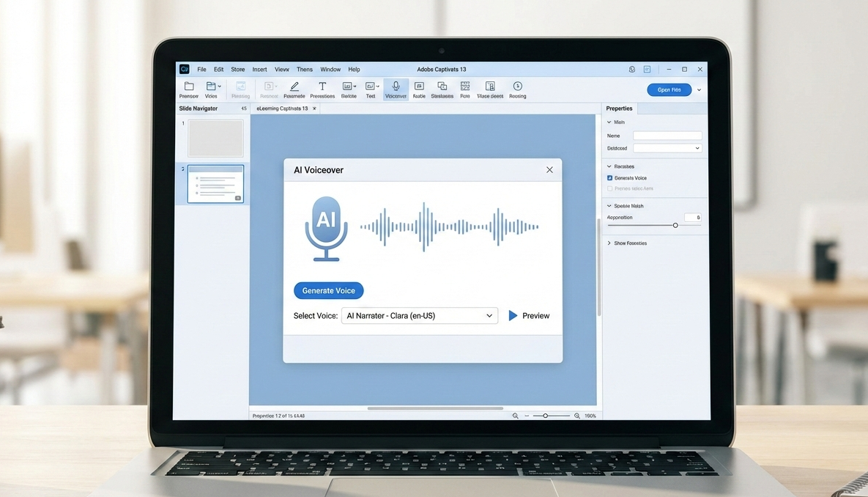Select the Voices icon in the toolbar
Viewport: 868px width, 497px height.
click(212, 89)
